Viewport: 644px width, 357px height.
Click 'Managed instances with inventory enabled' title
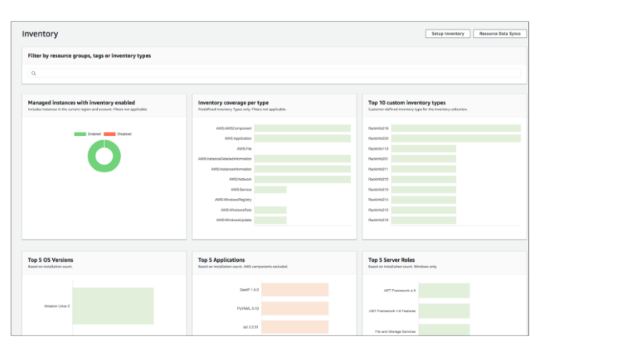(x=81, y=103)
